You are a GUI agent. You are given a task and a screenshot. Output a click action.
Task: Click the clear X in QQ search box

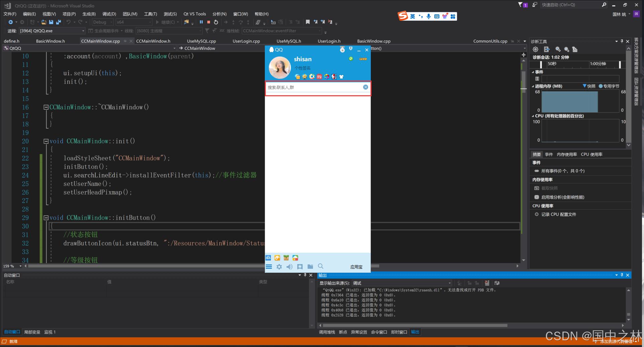365,87
